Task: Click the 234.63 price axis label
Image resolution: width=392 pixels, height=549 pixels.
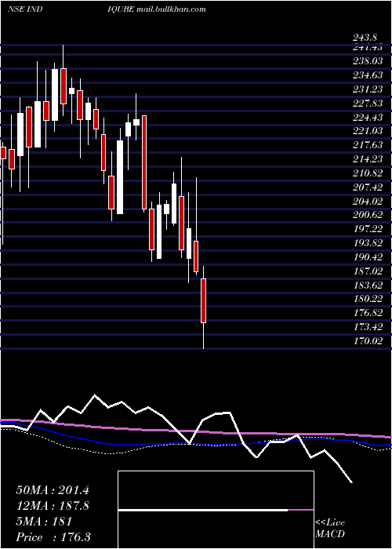Action: pos(367,75)
